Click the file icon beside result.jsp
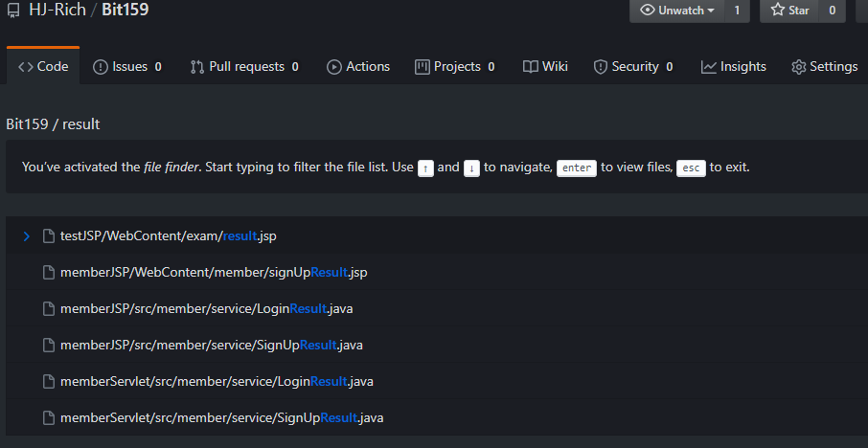This screenshot has height=448, width=868. [49, 236]
